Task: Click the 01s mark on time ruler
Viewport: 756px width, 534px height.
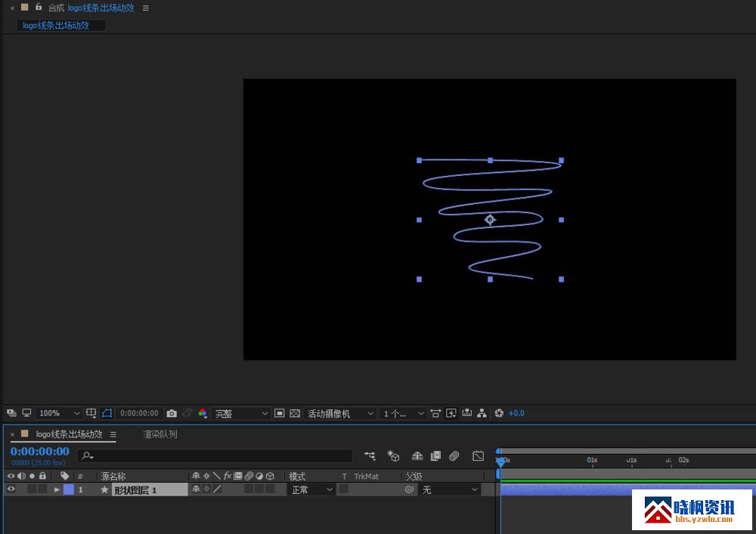Action: [x=592, y=460]
